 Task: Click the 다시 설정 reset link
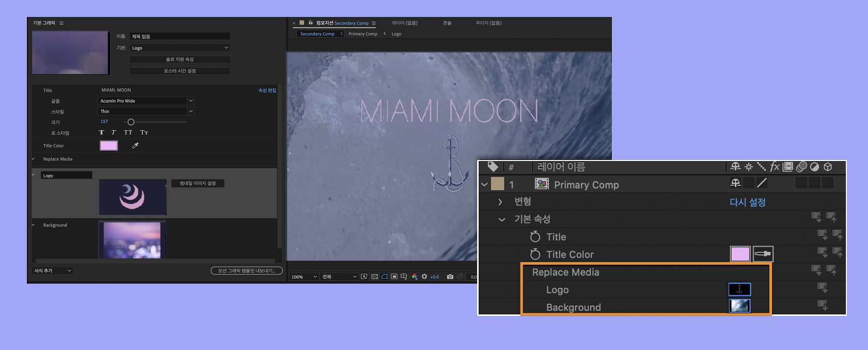(747, 202)
